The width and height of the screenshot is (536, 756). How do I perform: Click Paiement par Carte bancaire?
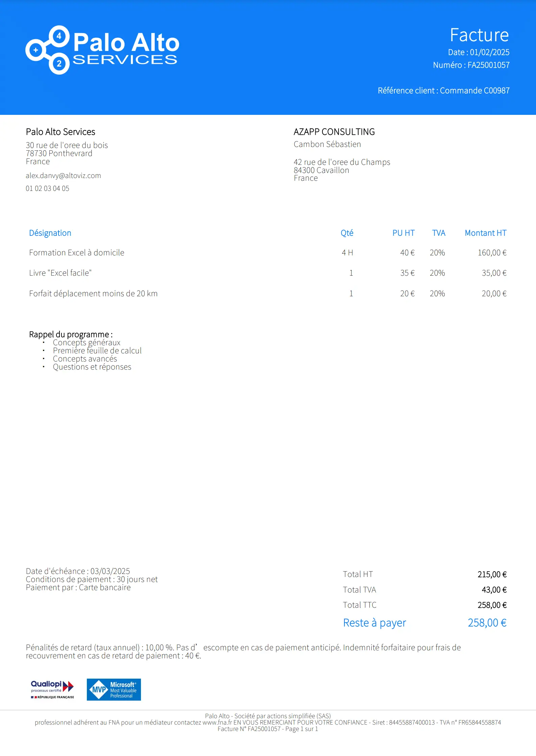[x=78, y=587]
